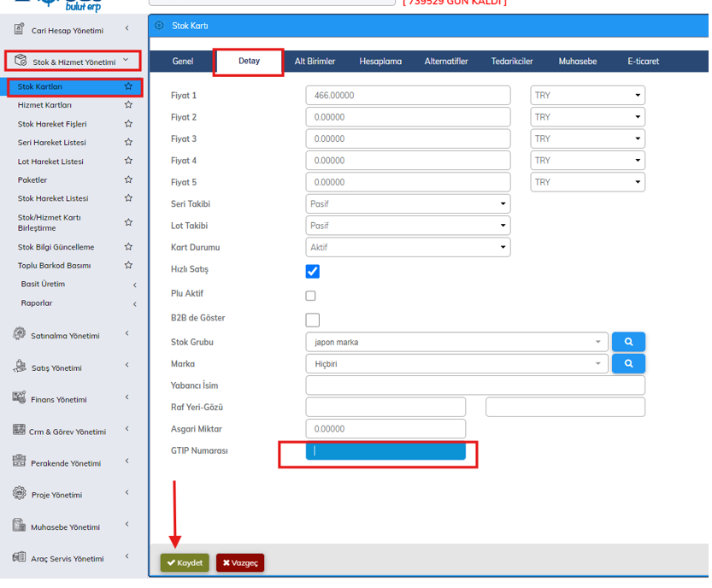This screenshot has width=712, height=588.
Task: Switch to the Alt Birimler tab
Action: [x=315, y=62]
